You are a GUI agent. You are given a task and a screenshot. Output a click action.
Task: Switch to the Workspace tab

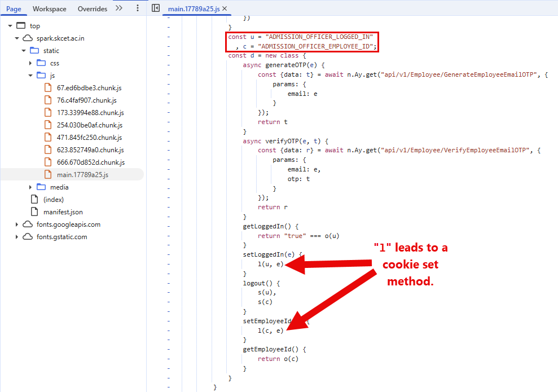click(49, 9)
